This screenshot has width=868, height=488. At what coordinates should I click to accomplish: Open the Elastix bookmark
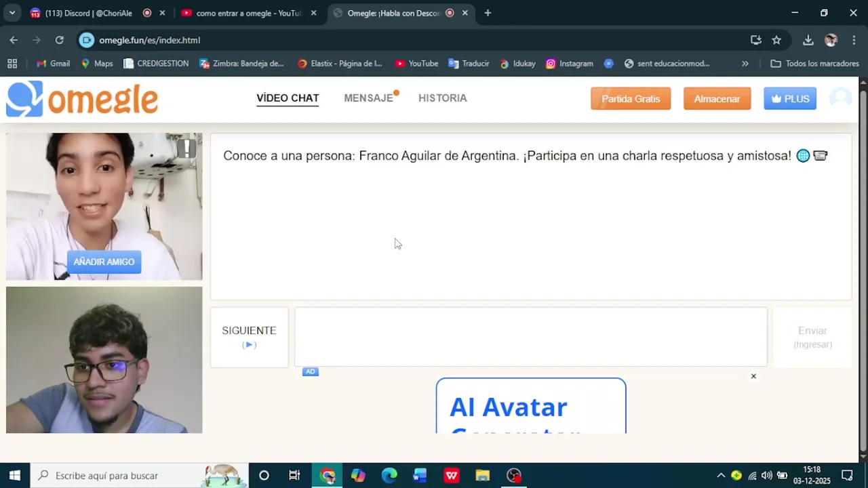tap(340, 63)
